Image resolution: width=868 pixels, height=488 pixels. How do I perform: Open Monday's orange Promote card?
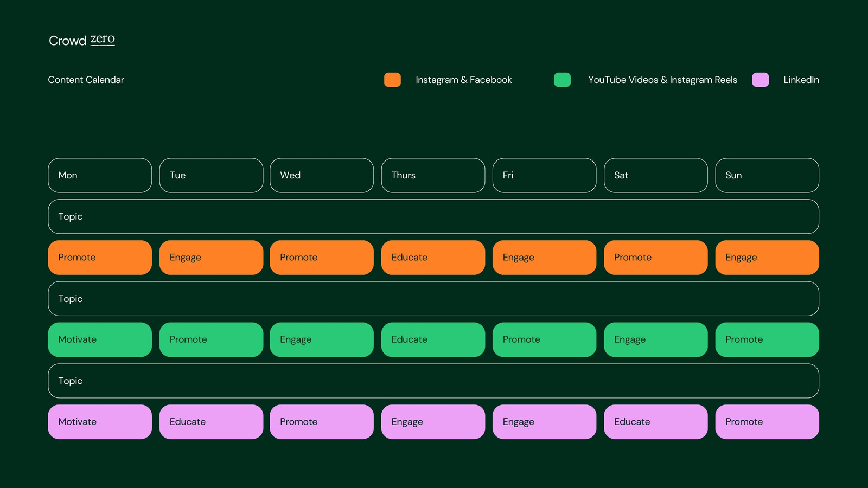[100, 258]
